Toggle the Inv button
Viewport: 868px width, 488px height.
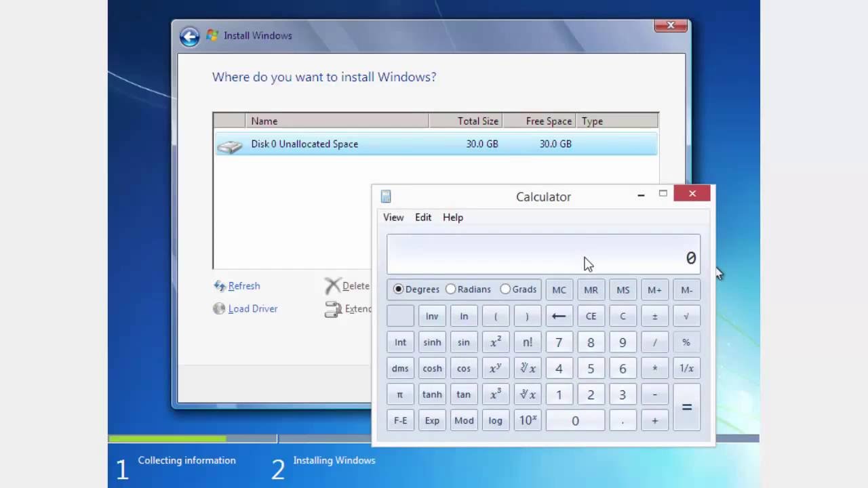[432, 317]
